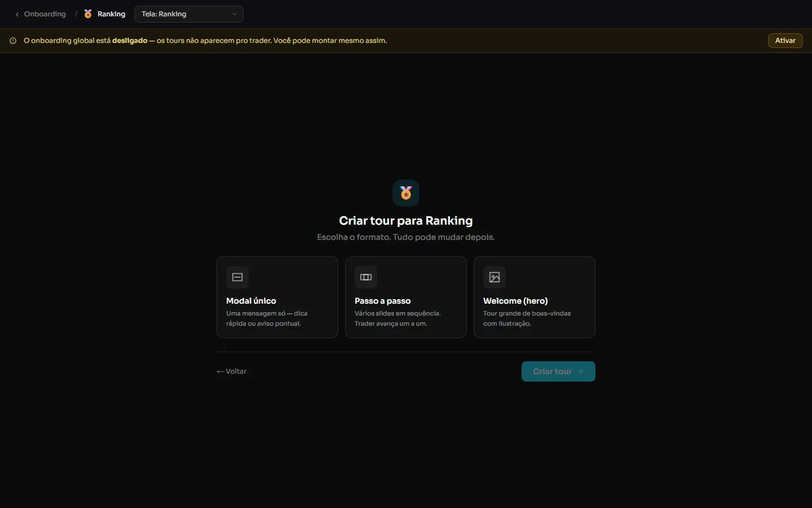Click the Criar tour button
This screenshot has width=812, height=508.
[558, 371]
